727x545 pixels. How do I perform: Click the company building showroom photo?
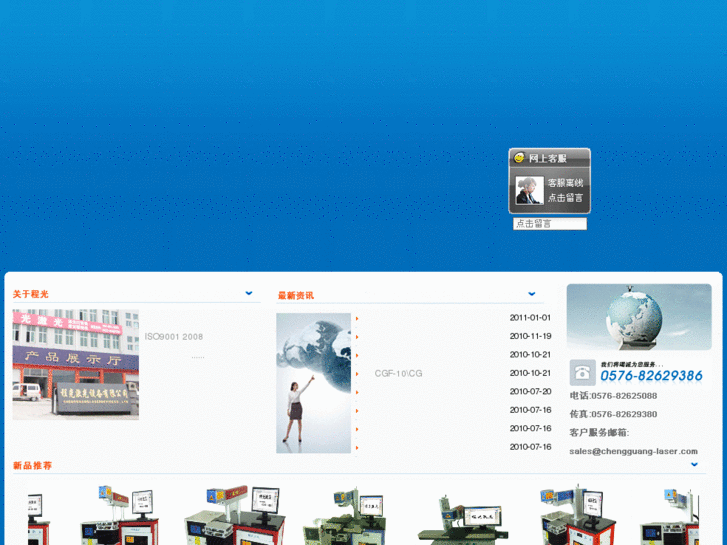[76, 365]
